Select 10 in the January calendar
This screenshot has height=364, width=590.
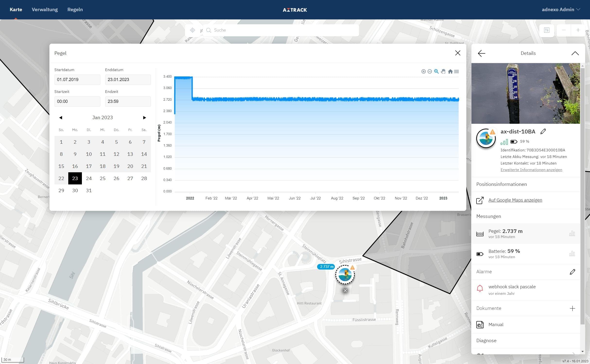pyautogui.click(x=89, y=154)
